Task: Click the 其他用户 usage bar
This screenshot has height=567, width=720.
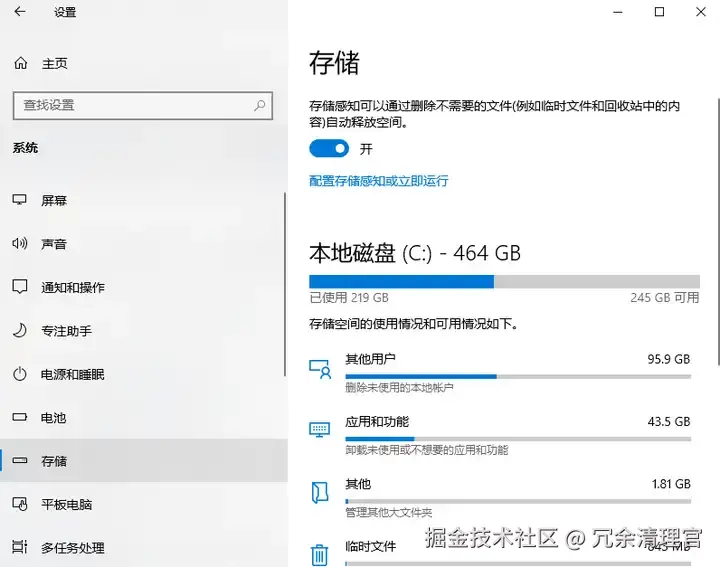Action: coord(518,376)
